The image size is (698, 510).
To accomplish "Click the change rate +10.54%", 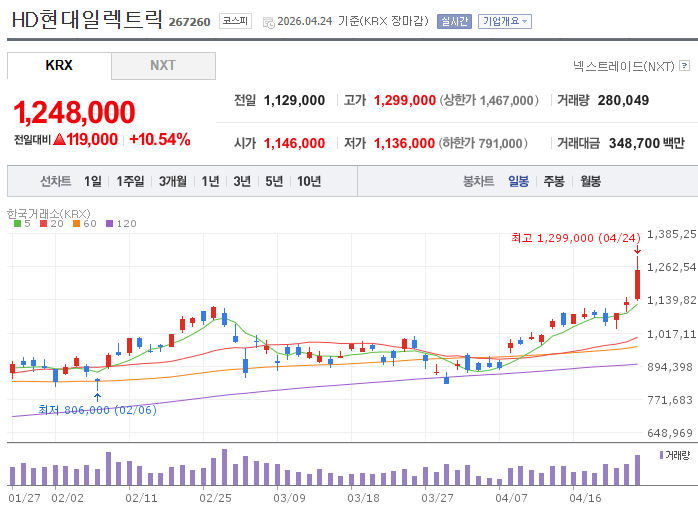I will point(160,139).
